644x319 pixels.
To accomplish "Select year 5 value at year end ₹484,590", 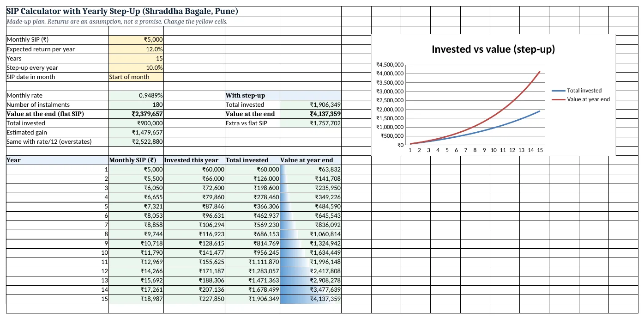I will coord(310,207).
